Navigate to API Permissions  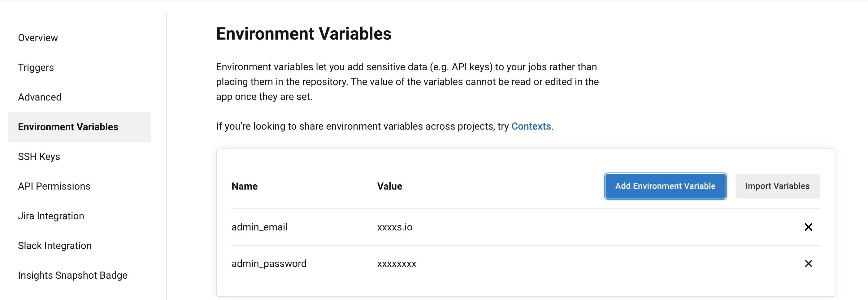click(x=54, y=186)
